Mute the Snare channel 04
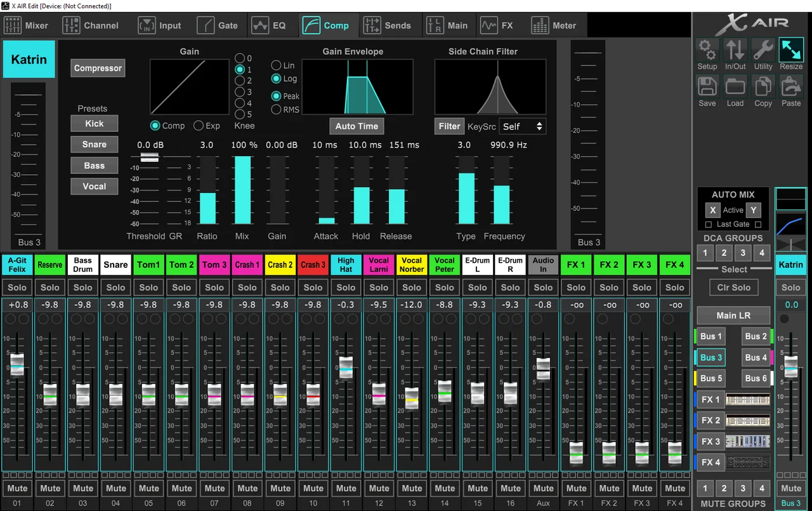Screen dimensions: 812x511 pyautogui.click(x=116, y=489)
